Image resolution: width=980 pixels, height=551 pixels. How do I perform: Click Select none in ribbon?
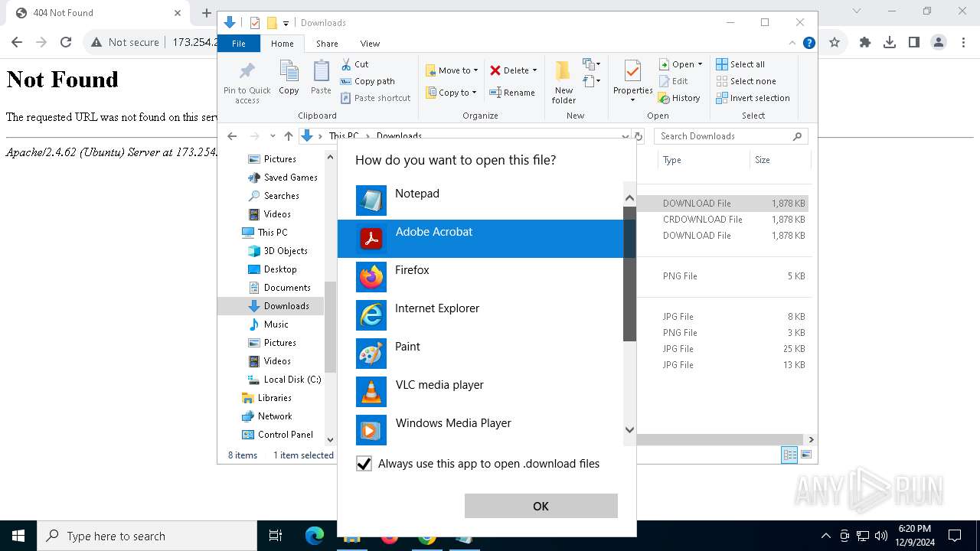point(746,81)
